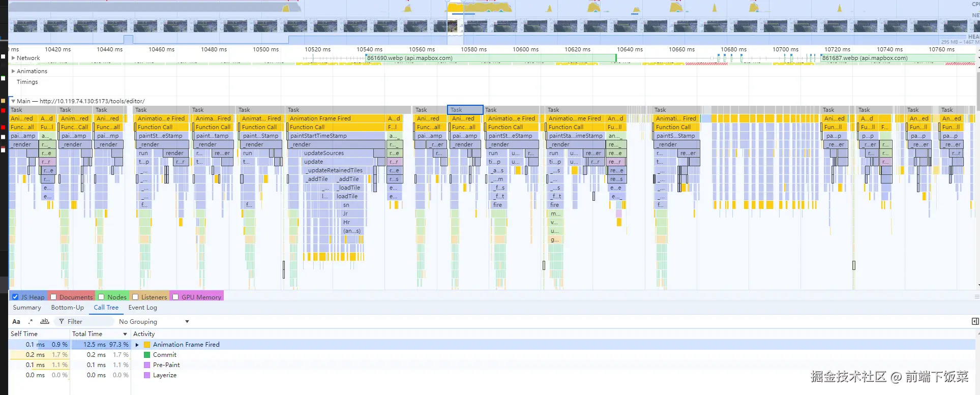This screenshot has height=395, width=980.
Task: Toggle the match whole word (ab) icon
Action: (x=45, y=322)
